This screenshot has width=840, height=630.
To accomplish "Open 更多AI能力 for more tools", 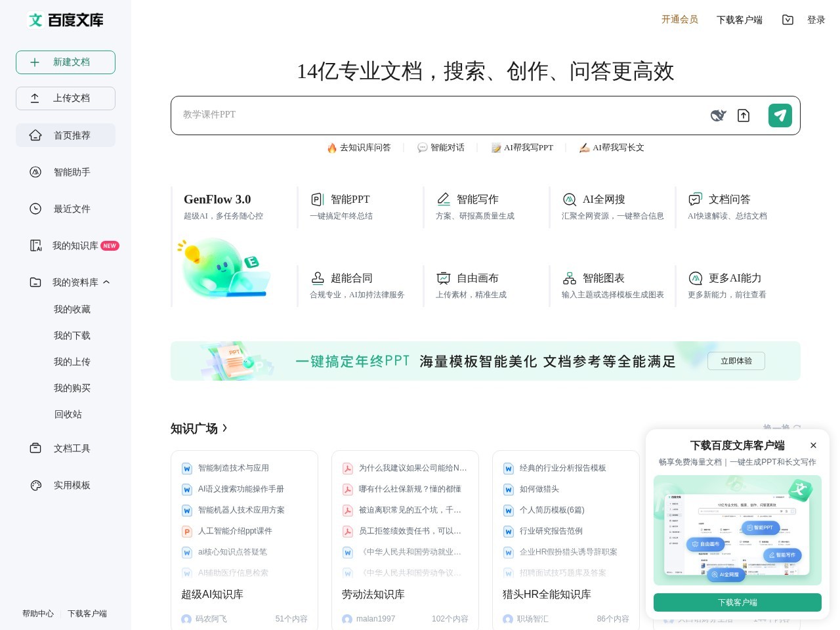I will tap(734, 278).
